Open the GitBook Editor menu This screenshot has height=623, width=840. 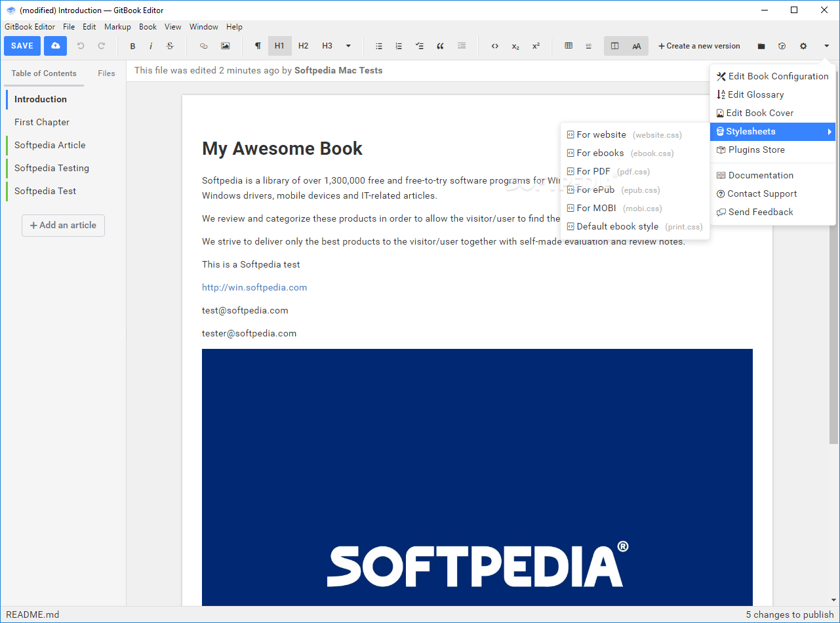(x=30, y=27)
